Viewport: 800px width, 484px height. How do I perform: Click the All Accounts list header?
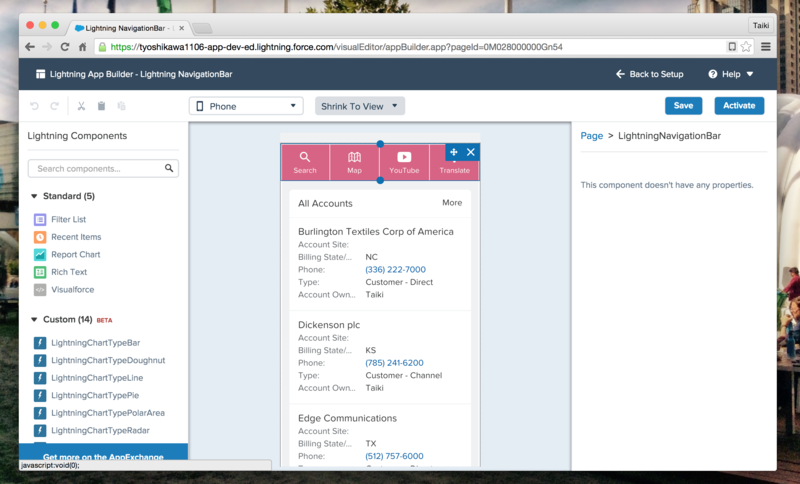(325, 203)
